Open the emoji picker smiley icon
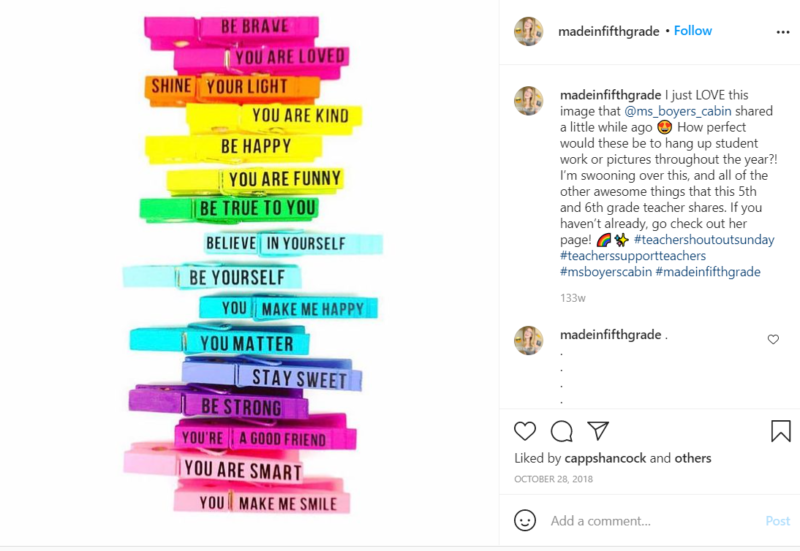The height and width of the screenshot is (551, 800). click(525, 520)
